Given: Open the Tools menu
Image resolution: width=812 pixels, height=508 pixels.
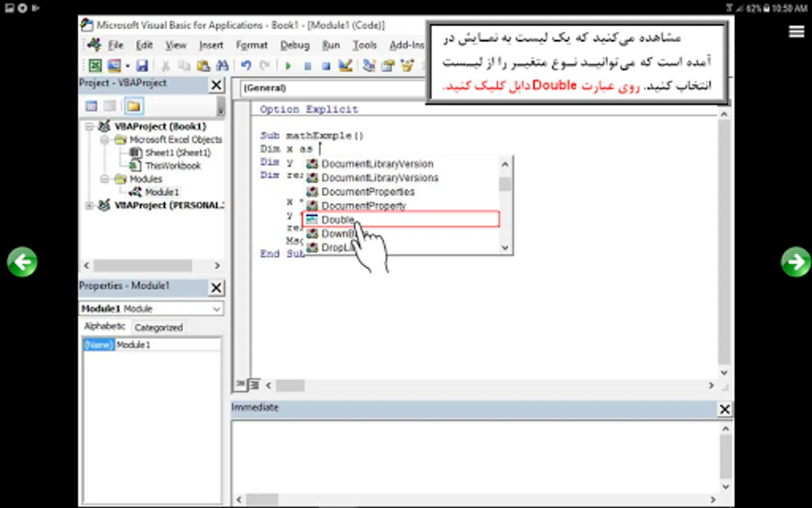Looking at the screenshot, I should [365, 45].
